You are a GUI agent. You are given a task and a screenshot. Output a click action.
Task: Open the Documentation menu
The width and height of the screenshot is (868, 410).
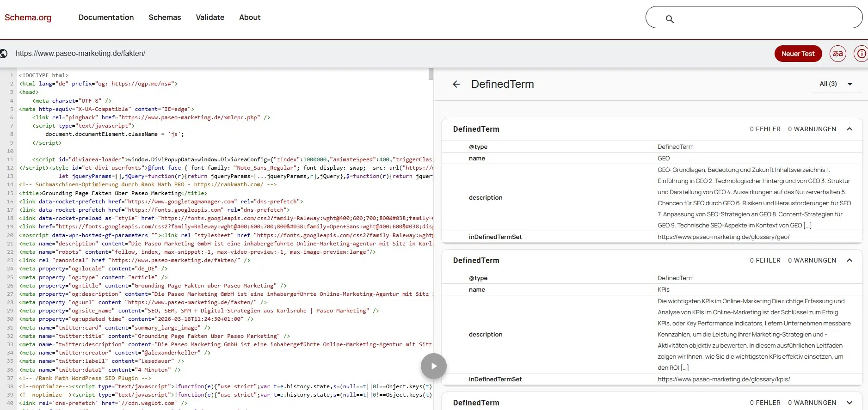tap(106, 17)
